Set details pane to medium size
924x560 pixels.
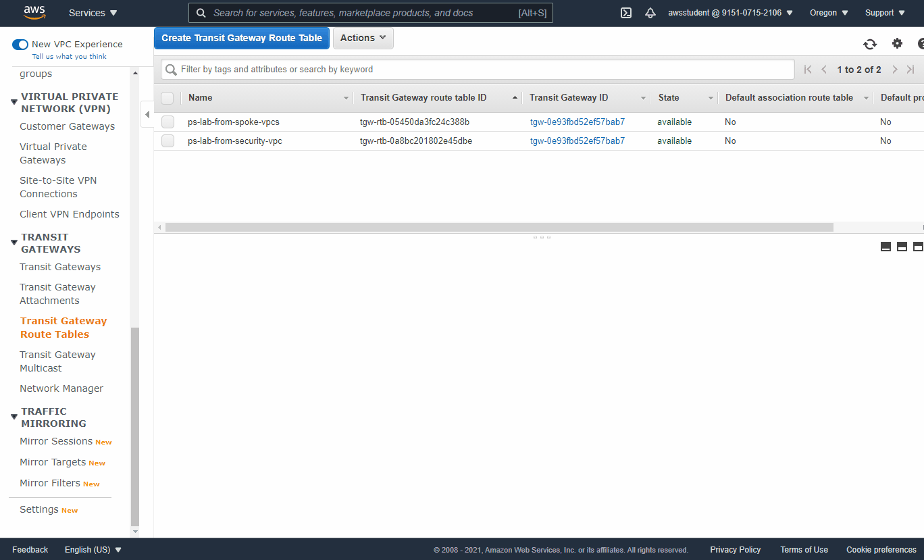[x=902, y=247]
